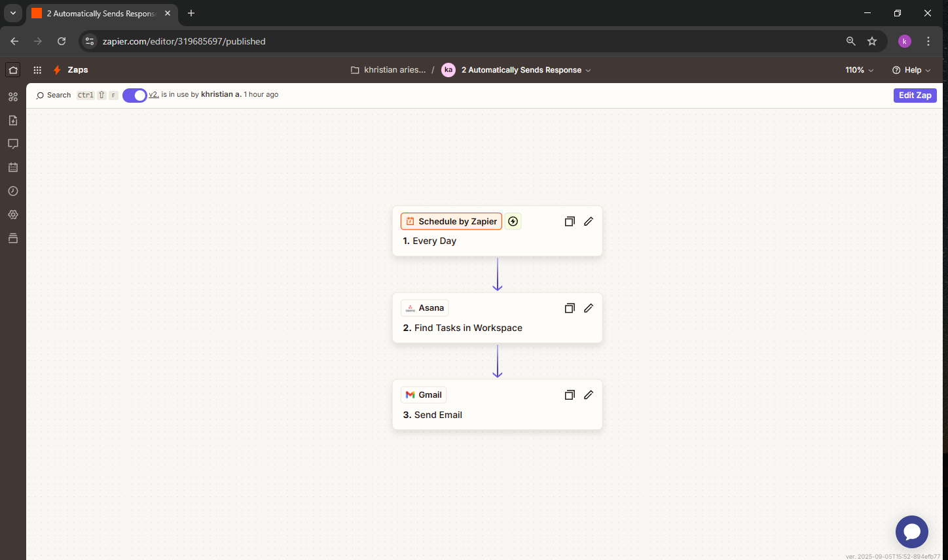
Task: Click the duplicate icon on the Gmail step
Action: (570, 395)
